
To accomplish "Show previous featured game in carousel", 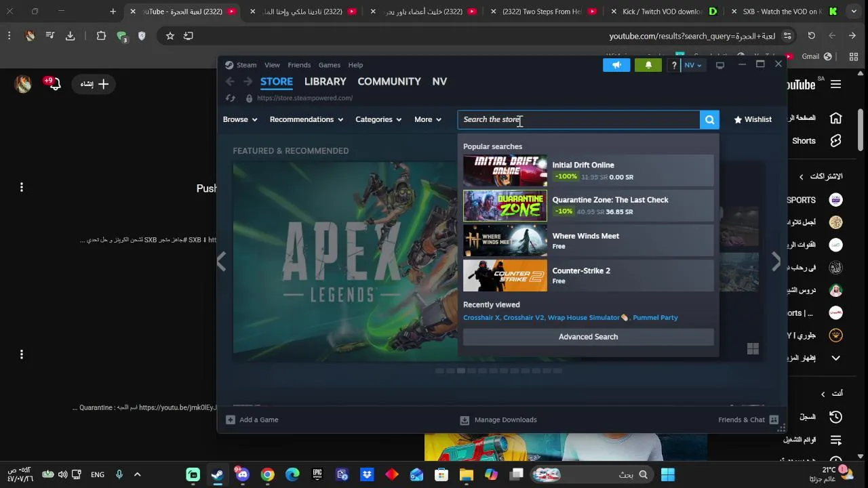I will (x=221, y=262).
